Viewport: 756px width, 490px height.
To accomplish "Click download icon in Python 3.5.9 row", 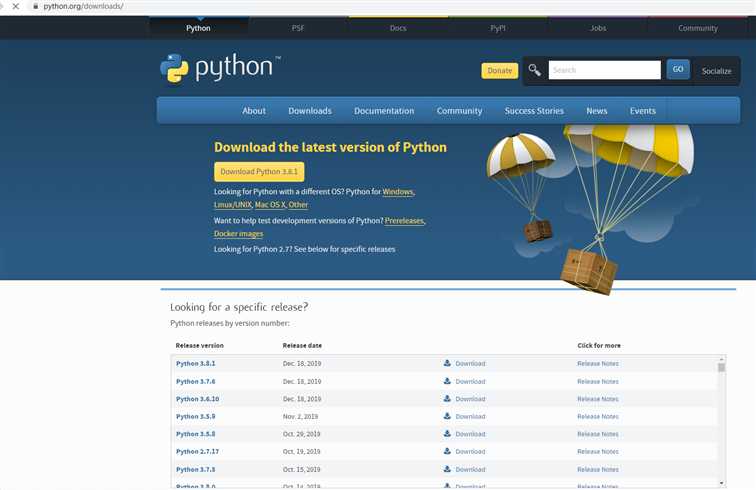I will (447, 416).
